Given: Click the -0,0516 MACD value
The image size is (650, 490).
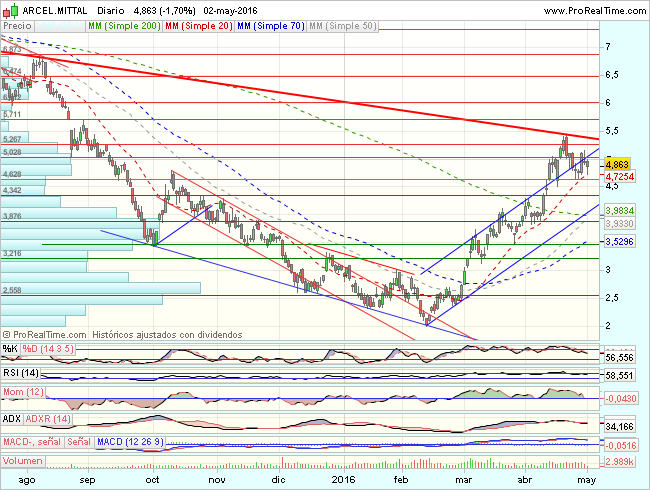Looking at the screenshot, I should (621, 446).
